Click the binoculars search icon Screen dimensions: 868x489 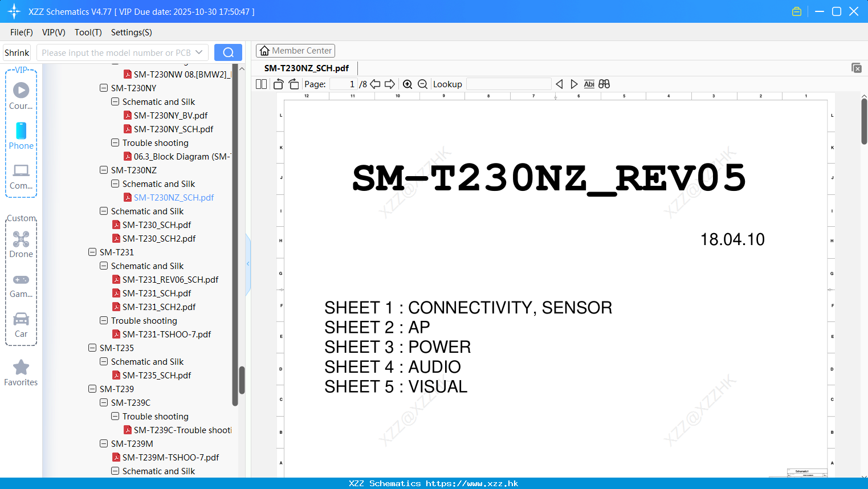(604, 84)
